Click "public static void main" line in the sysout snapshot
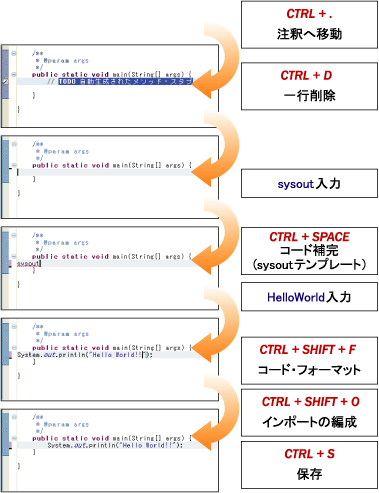This screenshot has height=493, width=379. [x=112, y=256]
